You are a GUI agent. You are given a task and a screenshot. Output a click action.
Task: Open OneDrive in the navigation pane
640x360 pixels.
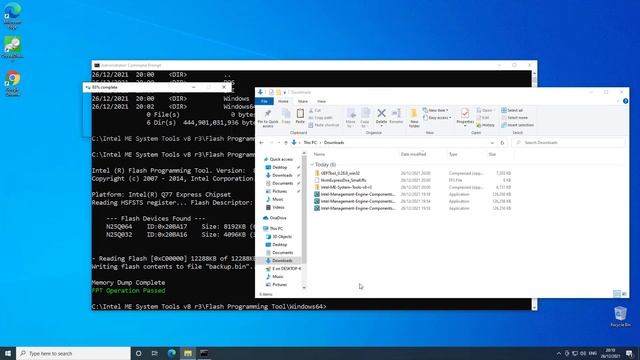click(278, 218)
